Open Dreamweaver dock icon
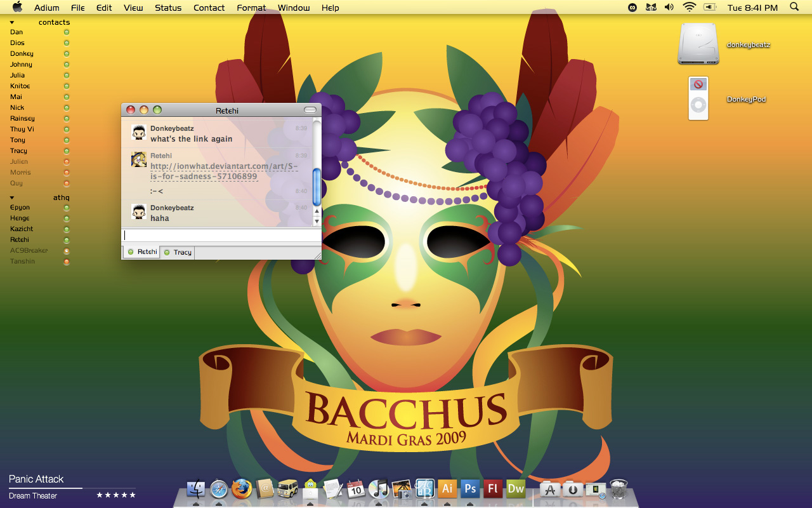812x508 pixels. coord(516,489)
